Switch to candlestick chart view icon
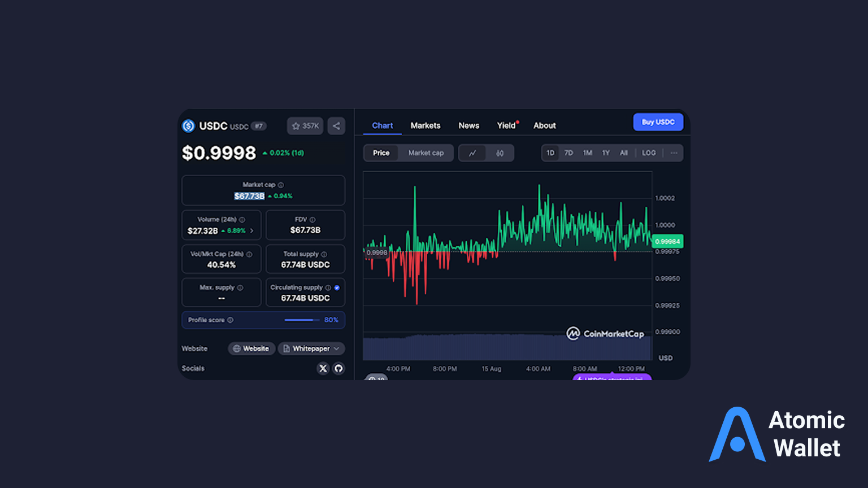This screenshot has width=868, height=488. point(500,153)
